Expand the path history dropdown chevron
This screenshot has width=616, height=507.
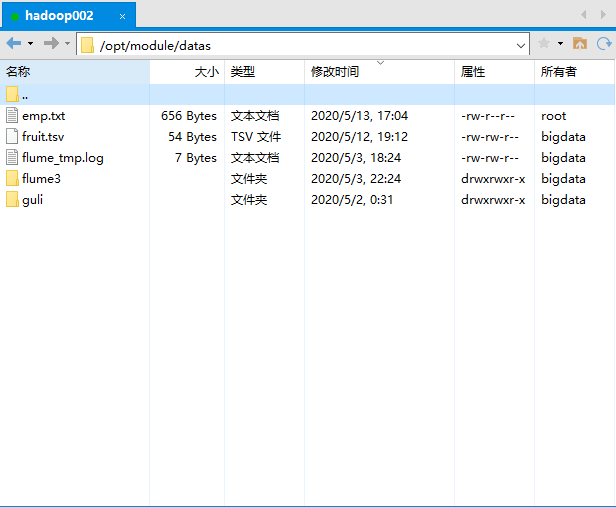(521, 46)
